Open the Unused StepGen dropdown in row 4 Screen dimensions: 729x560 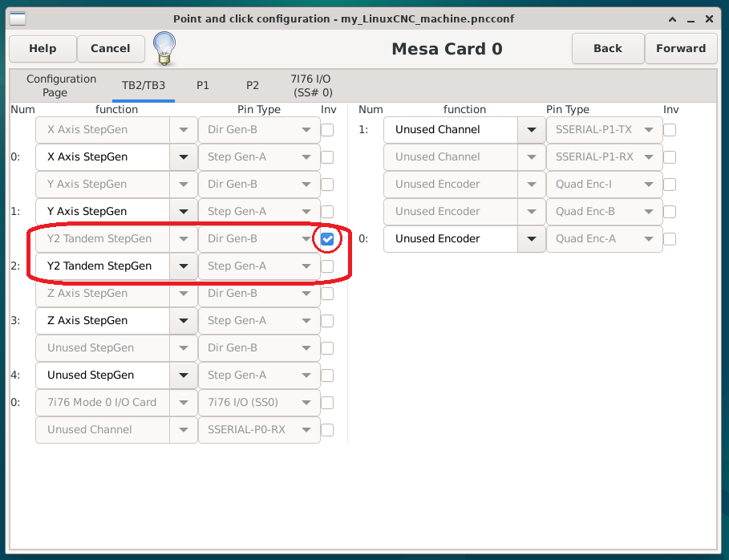183,375
